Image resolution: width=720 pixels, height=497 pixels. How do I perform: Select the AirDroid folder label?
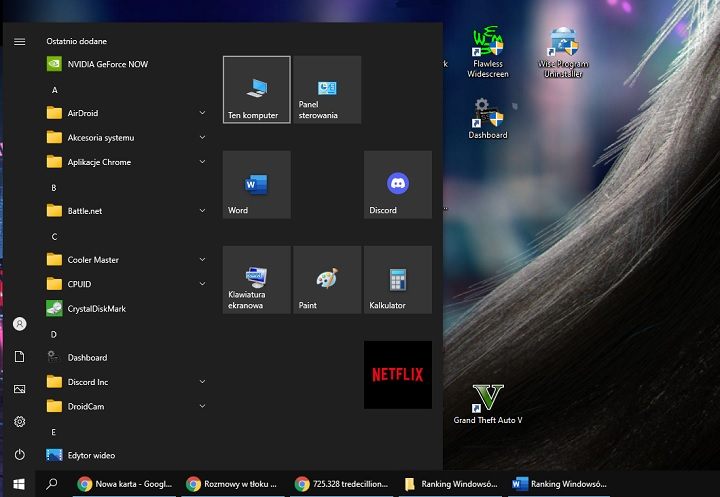[x=83, y=113]
